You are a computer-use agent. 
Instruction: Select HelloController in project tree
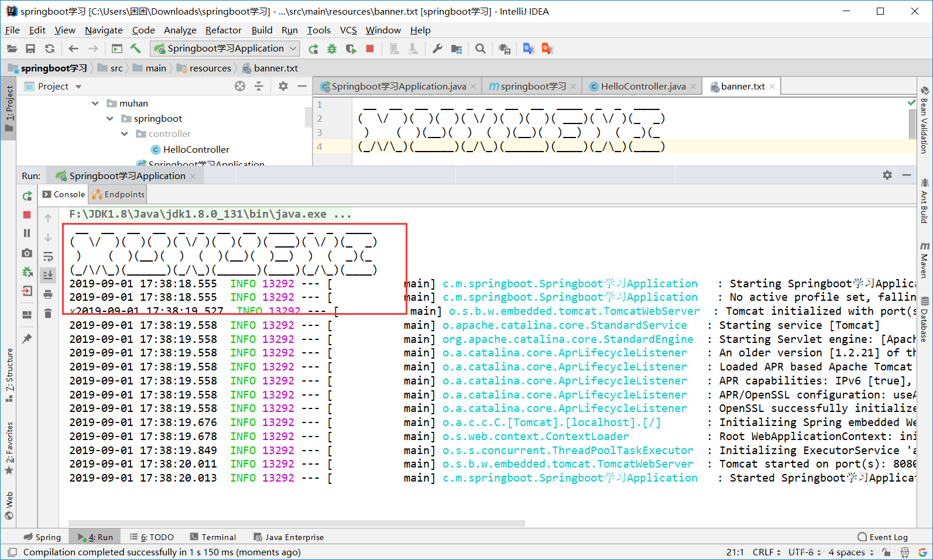[190, 150]
